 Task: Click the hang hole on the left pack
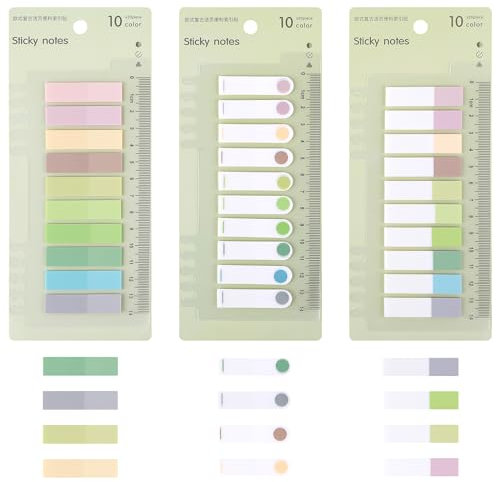[x=80, y=27]
